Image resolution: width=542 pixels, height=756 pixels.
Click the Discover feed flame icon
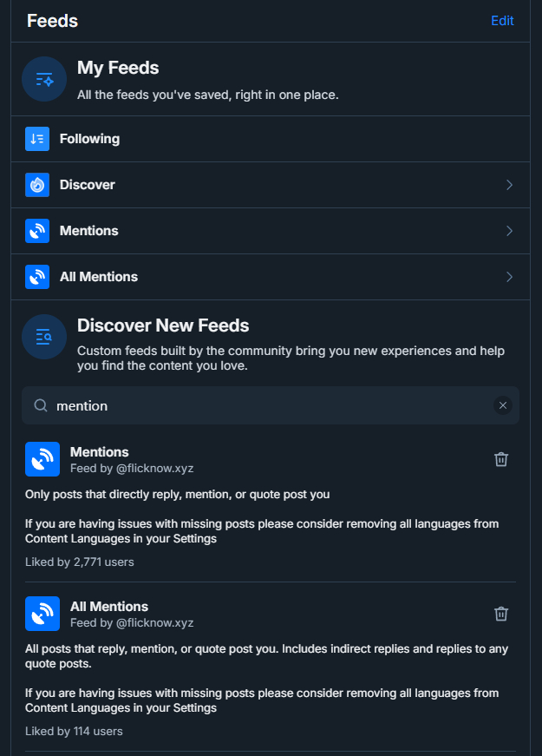pos(37,185)
